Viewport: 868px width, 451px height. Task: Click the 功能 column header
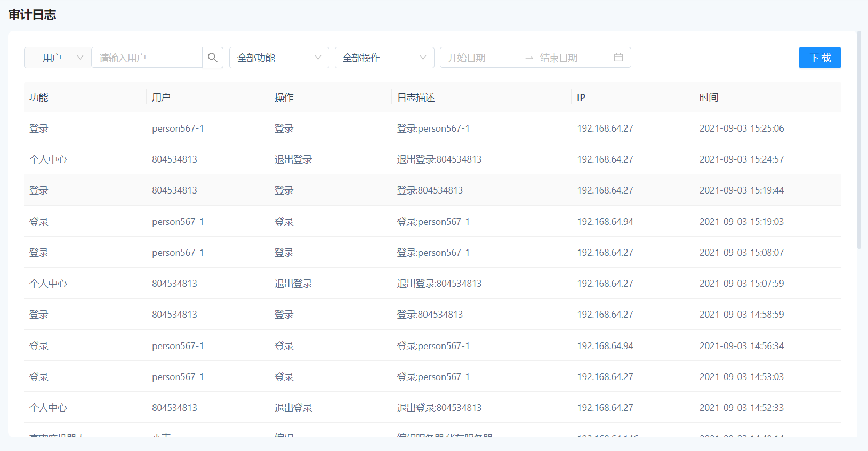[39, 98]
